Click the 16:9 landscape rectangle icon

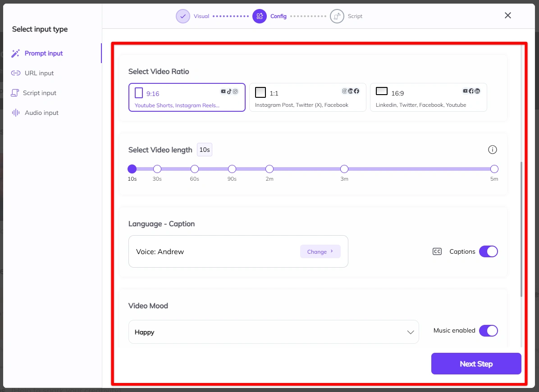pos(381,91)
